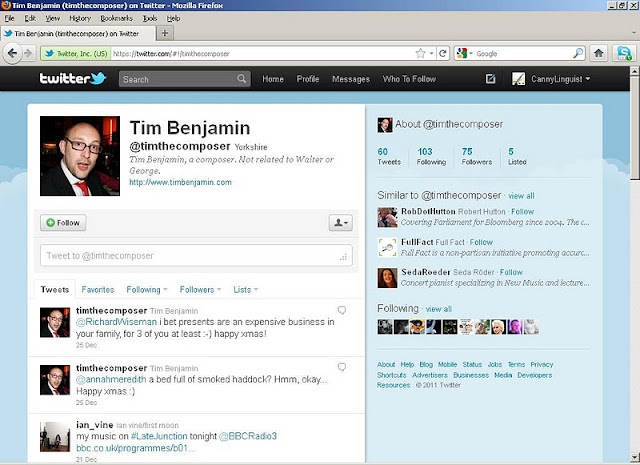The image size is (640, 465).
Task: Click RobDotHutton's avatar thumbnail
Action: [x=387, y=217]
